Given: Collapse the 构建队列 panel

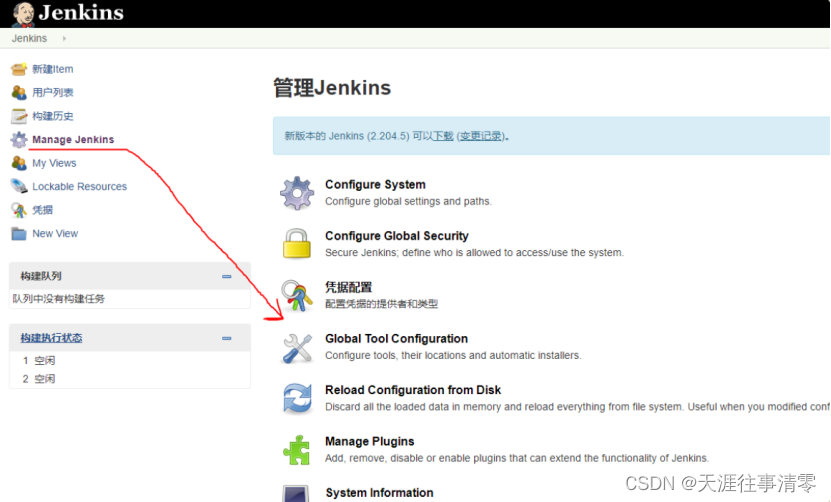Looking at the screenshot, I should coord(226,276).
